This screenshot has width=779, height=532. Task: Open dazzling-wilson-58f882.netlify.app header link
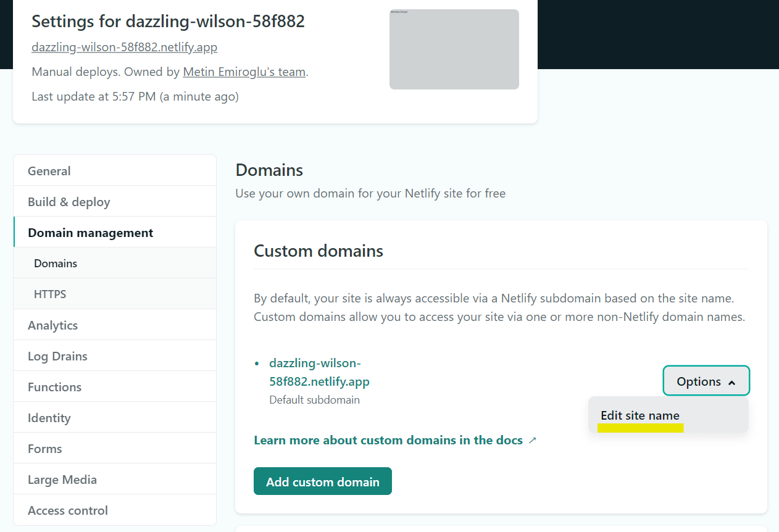point(125,47)
